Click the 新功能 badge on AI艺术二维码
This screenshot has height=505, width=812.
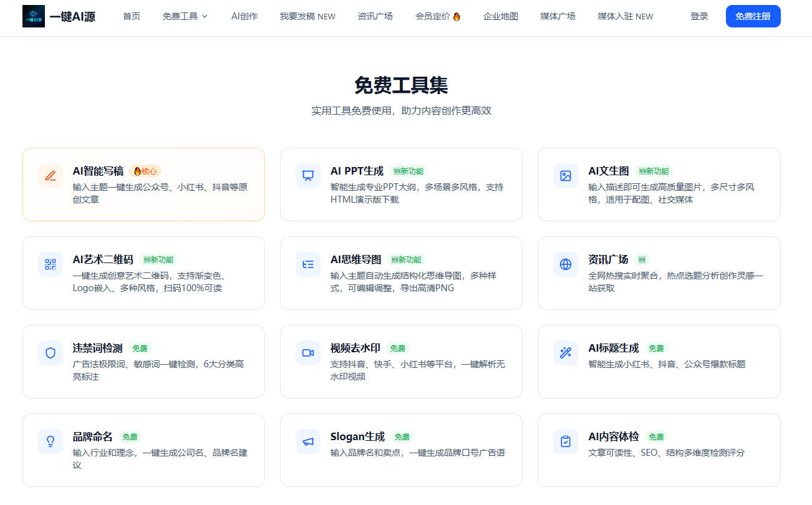[158, 259]
